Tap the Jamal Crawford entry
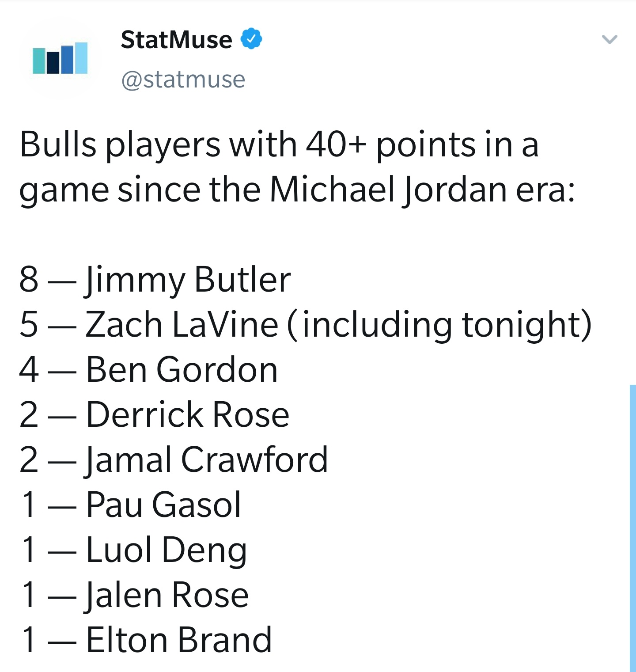 [x=174, y=460]
